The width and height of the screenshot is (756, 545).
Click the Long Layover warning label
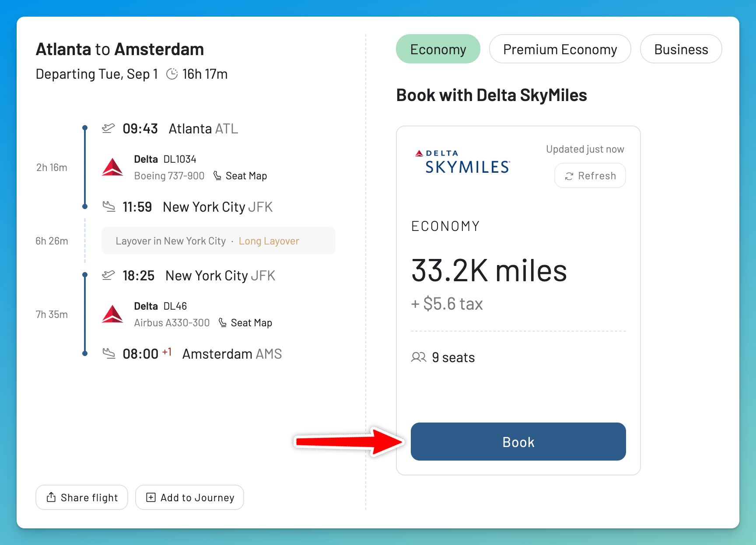point(269,241)
